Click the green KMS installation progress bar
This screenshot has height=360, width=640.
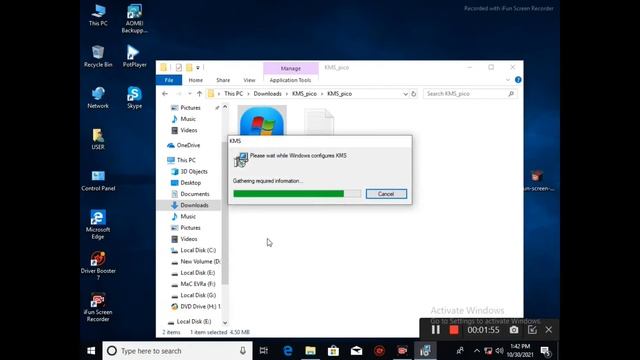click(x=297, y=193)
